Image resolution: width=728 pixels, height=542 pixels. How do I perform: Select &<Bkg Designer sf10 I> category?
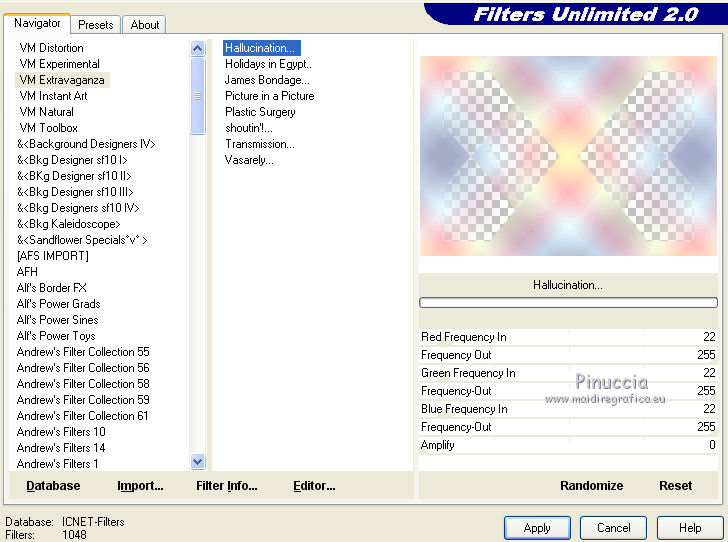coord(72,160)
